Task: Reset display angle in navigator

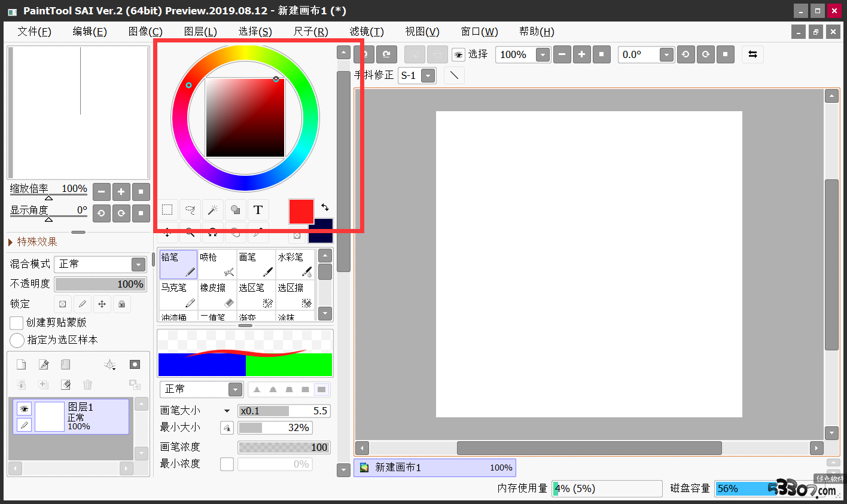Action: tap(141, 213)
